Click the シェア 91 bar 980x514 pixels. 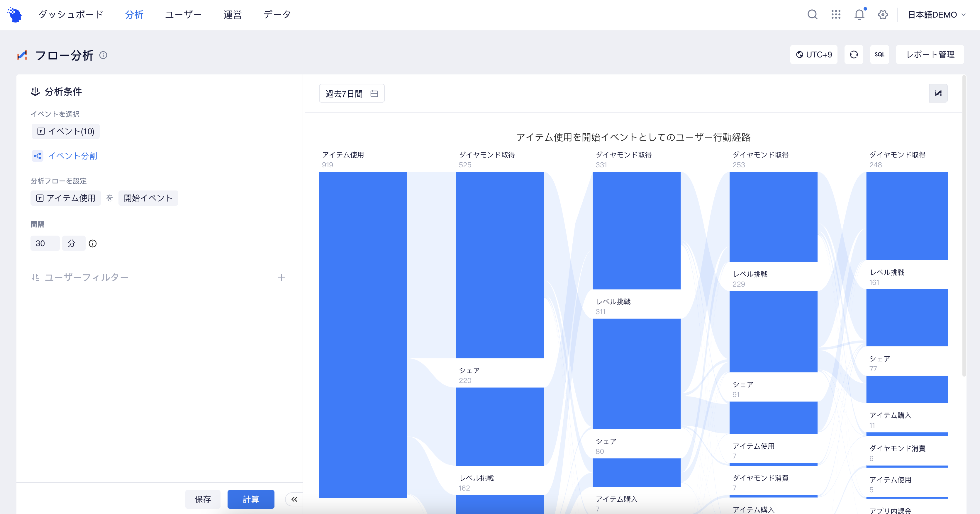tap(774, 417)
